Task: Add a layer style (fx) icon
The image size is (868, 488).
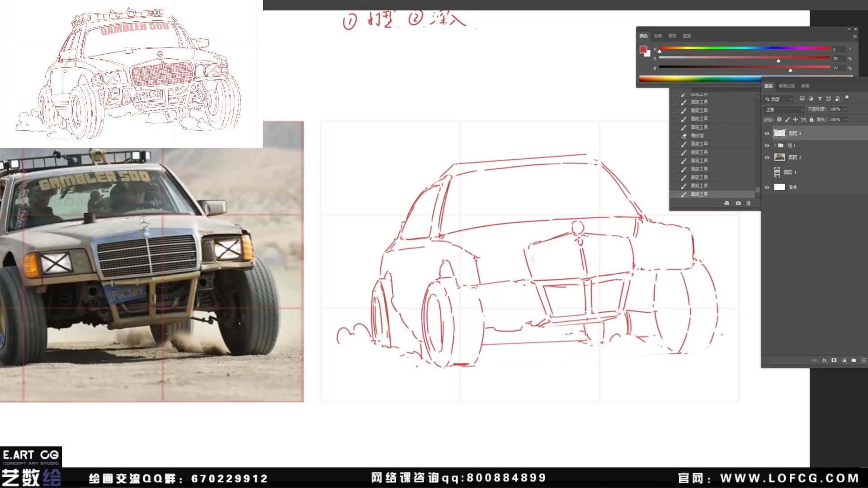Action: [824, 361]
